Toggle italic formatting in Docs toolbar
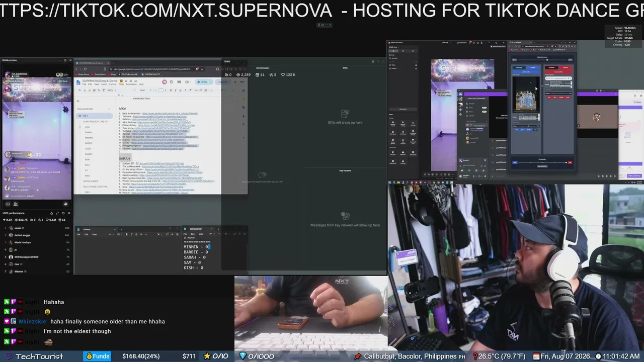 point(175,90)
